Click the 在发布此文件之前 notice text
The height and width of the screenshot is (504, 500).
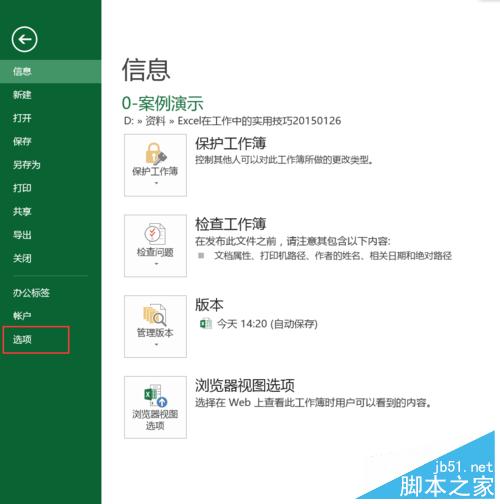point(292,241)
